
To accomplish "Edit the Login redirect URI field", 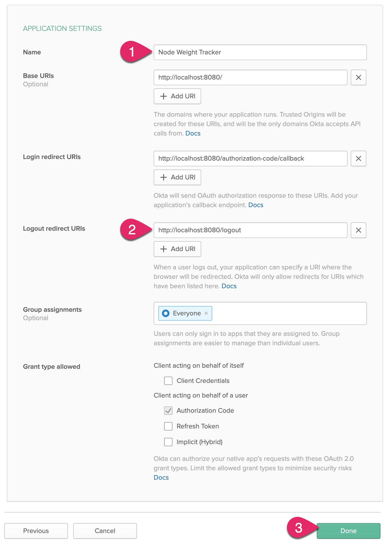I will (x=250, y=158).
